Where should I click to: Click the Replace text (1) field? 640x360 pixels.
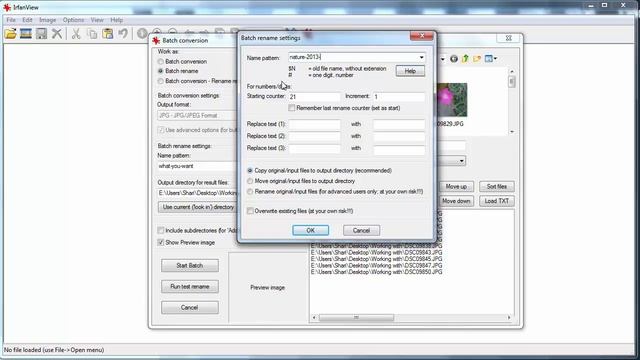tap(314, 124)
